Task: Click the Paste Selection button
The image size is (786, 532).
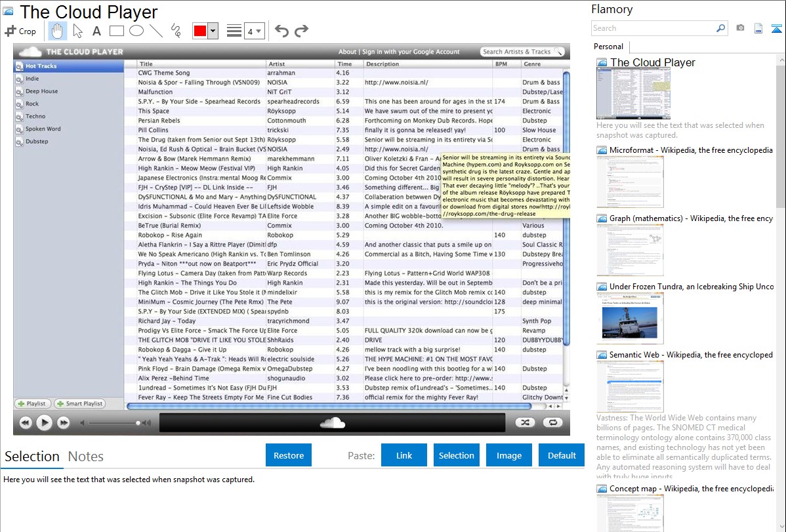Action: coord(456,455)
